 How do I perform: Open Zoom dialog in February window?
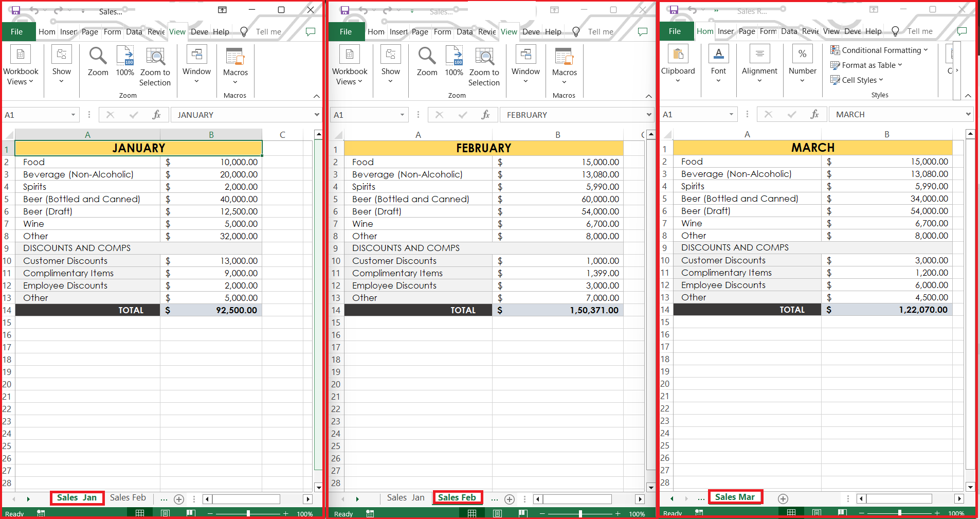pos(427,62)
